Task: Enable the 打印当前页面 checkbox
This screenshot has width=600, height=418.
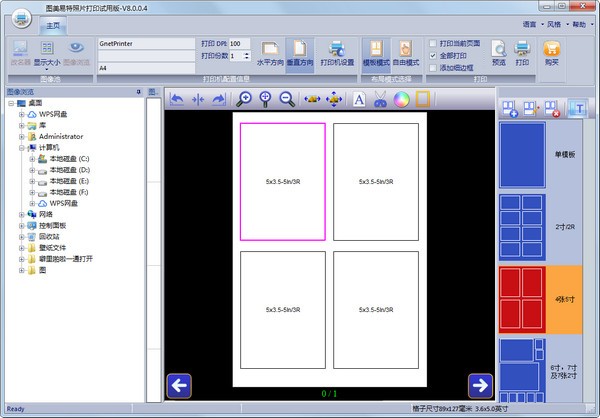Action: coord(432,44)
